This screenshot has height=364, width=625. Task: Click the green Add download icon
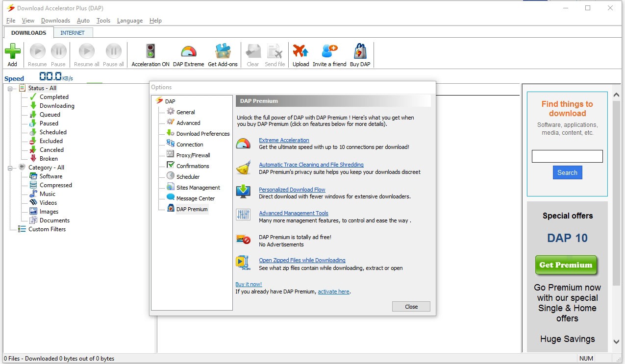[x=12, y=51]
